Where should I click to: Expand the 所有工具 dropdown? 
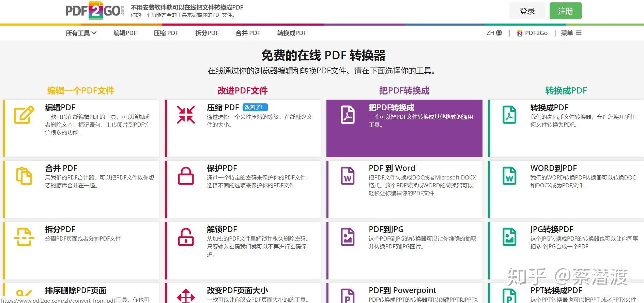pos(81,33)
